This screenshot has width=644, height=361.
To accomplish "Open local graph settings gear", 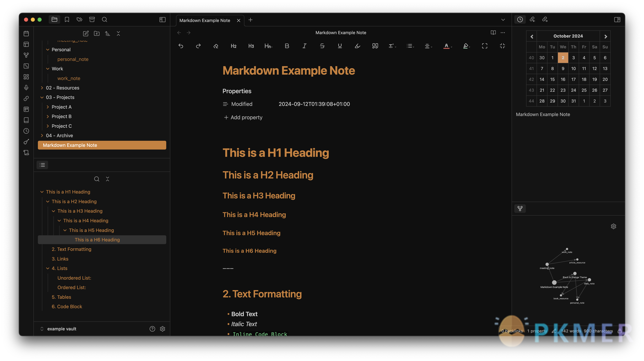I will (x=614, y=226).
